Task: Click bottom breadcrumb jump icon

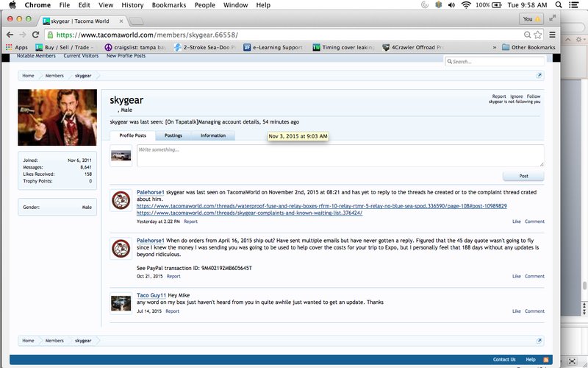Action: click(539, 341)
